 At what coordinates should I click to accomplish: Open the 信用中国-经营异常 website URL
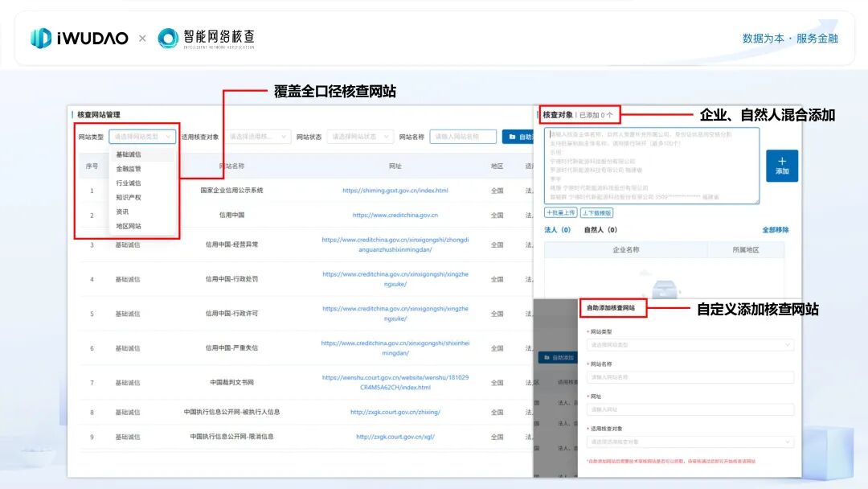click(395, 244)
